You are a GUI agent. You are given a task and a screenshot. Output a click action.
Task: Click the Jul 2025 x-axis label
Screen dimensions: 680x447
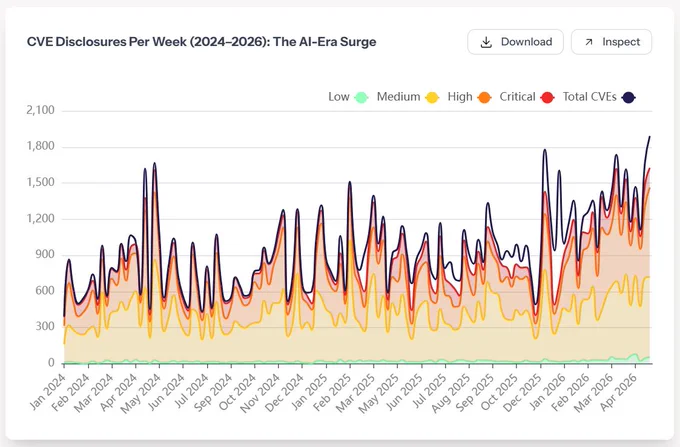(x=428, y=391)
